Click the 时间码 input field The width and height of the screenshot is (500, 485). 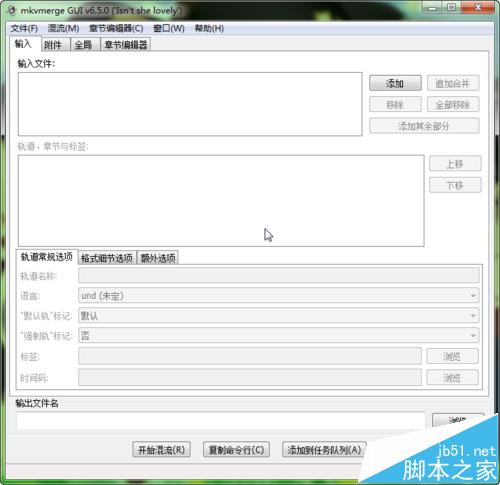tap(250, 377)
